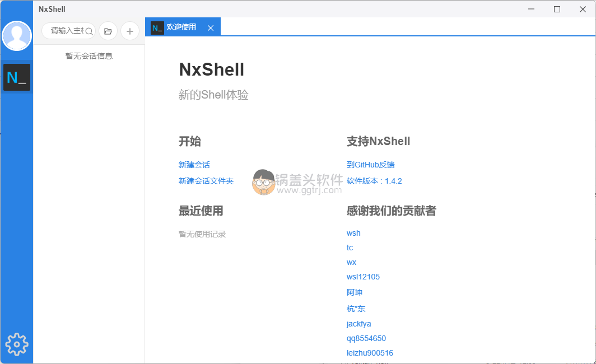
Task: Click the NxShell window title text
Action: click(52, 9)
